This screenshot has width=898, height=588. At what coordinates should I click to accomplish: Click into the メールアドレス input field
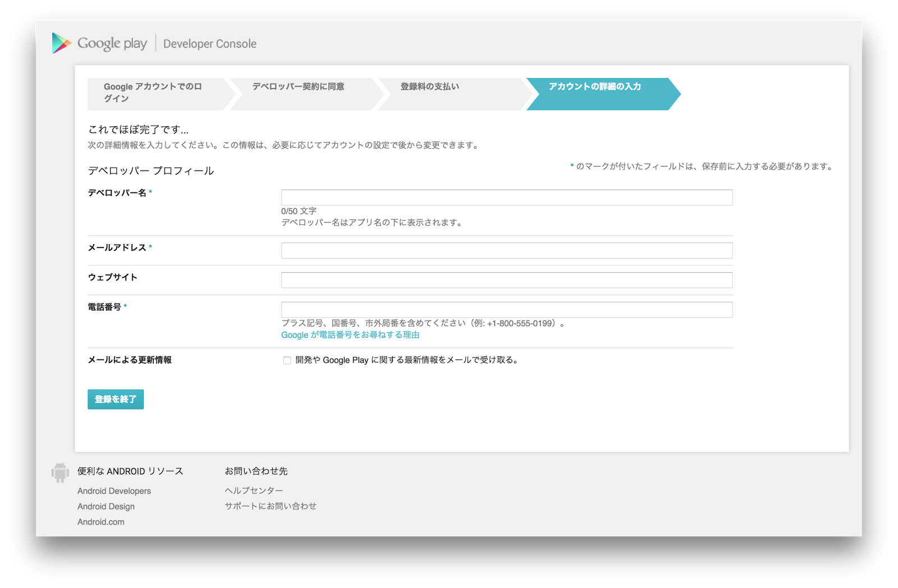tap(505, 250)
